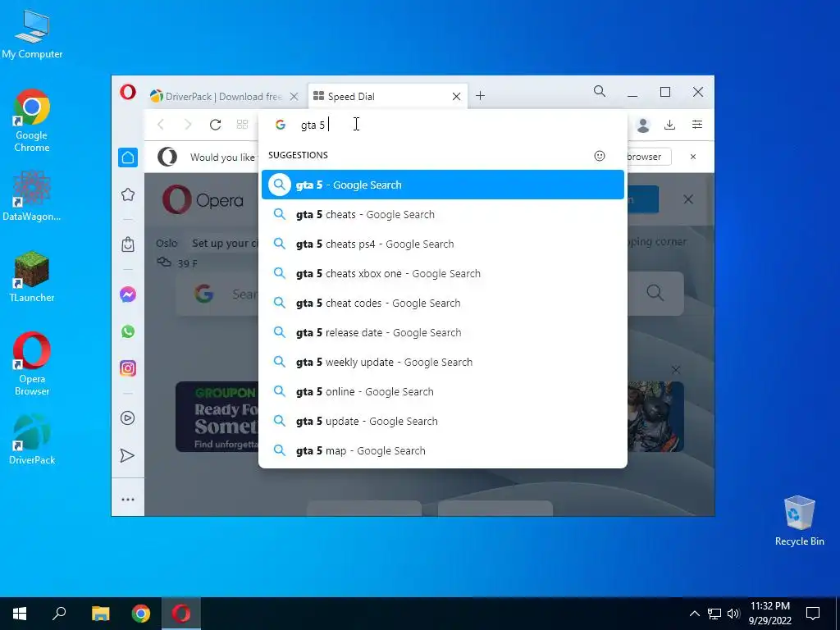Viewport: 840px width, 630px height.
Task: Reload the page
Action: [x=216, y=125]
